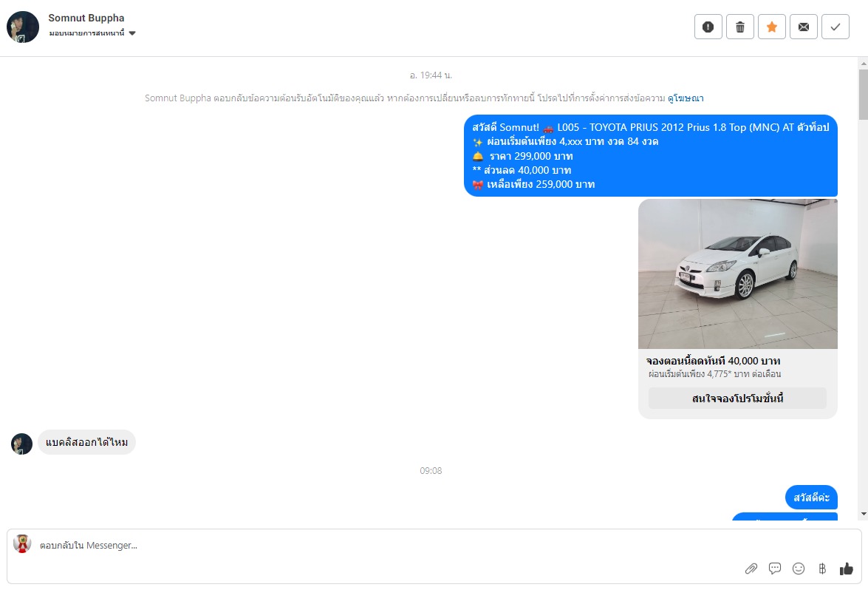Click page avatar icon in reply box

coord(22,544)
